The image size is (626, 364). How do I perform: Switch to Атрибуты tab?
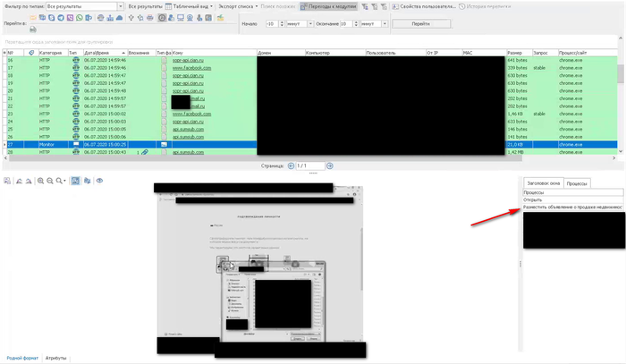click(55, 358)
